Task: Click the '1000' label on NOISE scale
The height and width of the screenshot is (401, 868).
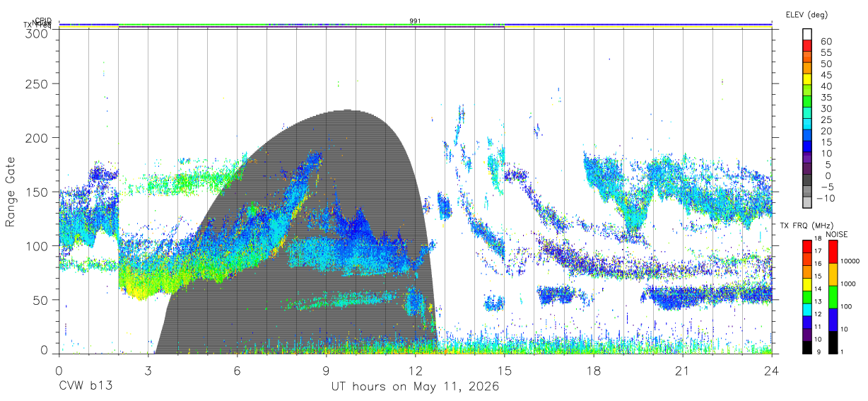Action: pyautogui.click(x=849, y=284)
